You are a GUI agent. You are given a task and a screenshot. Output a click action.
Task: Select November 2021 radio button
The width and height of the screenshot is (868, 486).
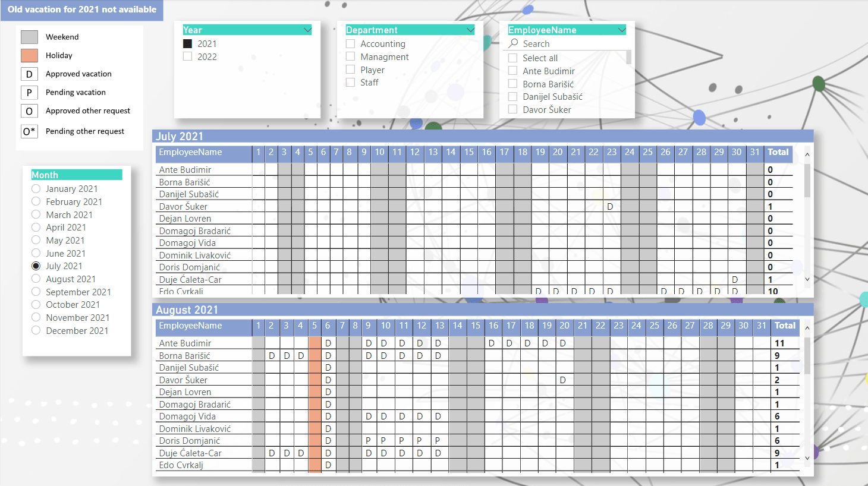tap(36, 317)
